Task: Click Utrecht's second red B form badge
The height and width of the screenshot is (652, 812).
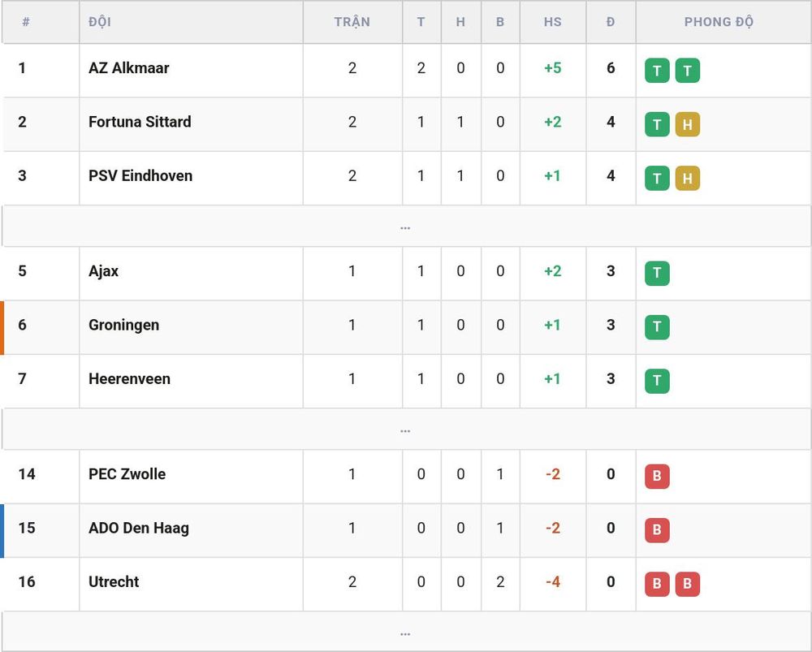Action: 687,584
